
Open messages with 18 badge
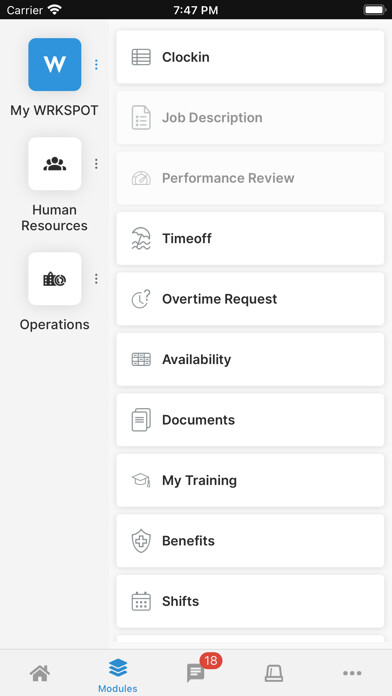tap(196, 673)
